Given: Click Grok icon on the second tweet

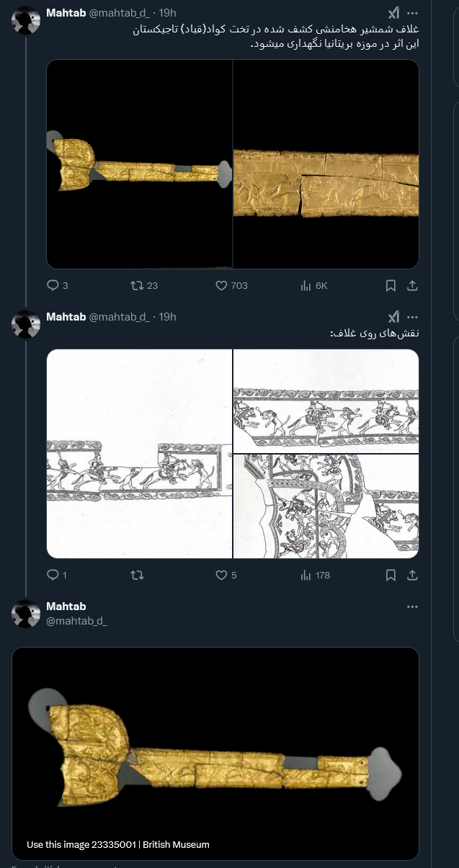Looking at the screenshot, I should click(393, 317).
